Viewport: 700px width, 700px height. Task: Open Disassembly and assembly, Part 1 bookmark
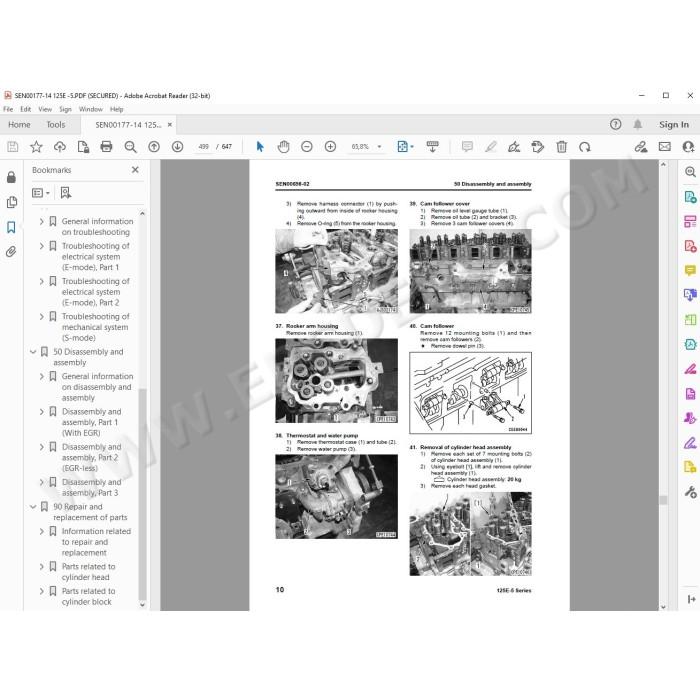coord(92,422)
